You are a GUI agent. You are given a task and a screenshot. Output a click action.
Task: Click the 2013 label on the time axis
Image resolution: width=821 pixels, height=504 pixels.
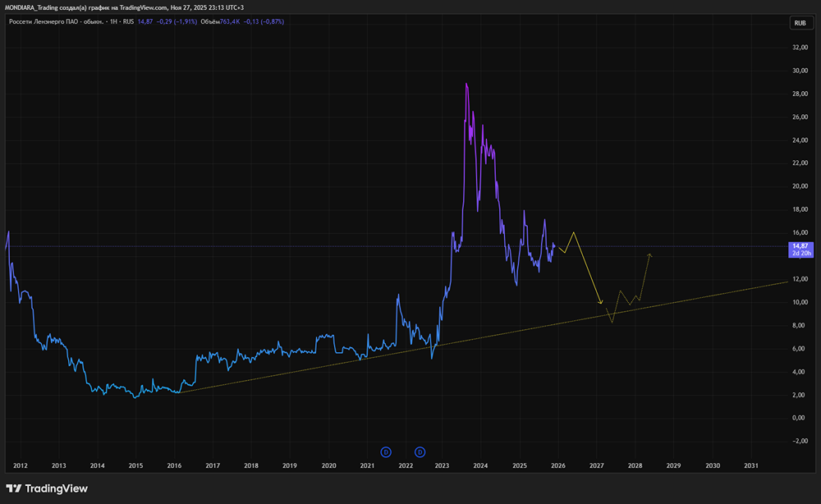click(58, 465)
